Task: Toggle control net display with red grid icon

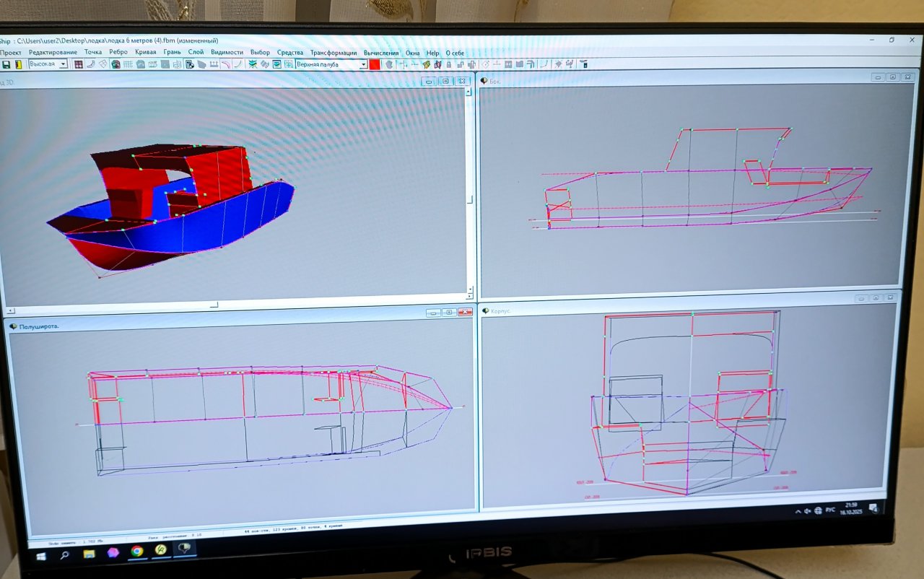Action: pos(78,64)
